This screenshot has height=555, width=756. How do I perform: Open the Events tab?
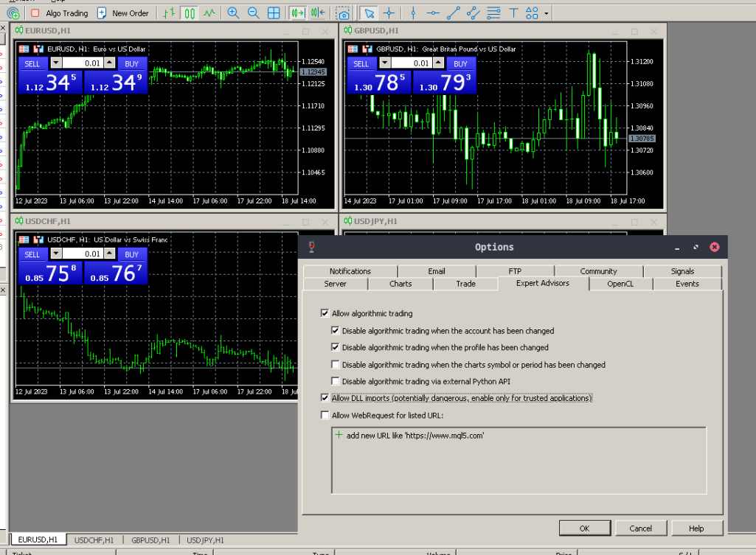click(x=687, y=284)
